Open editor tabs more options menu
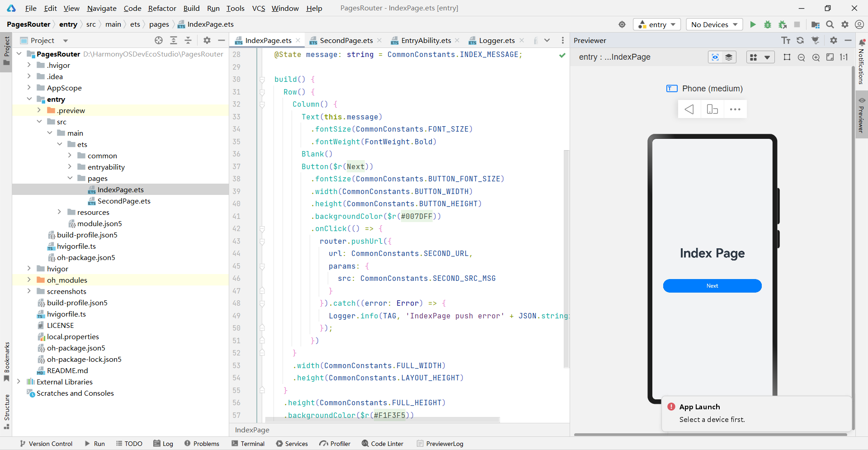Image resolution: width=868 pixels, height=450 pixels. (562, 40)
